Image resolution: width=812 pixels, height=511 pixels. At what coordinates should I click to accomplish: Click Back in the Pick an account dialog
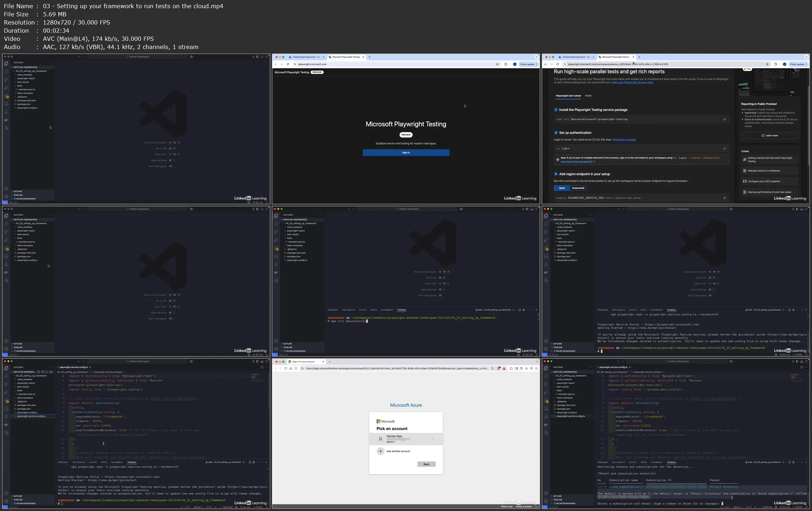pos(426,464)
